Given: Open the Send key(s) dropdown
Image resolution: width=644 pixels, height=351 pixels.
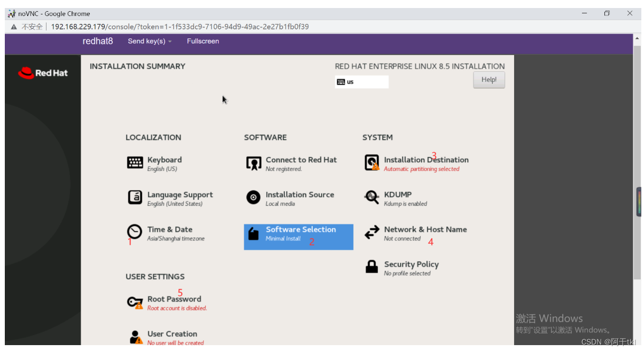Looking at the screenshot, I should [150, 41].
